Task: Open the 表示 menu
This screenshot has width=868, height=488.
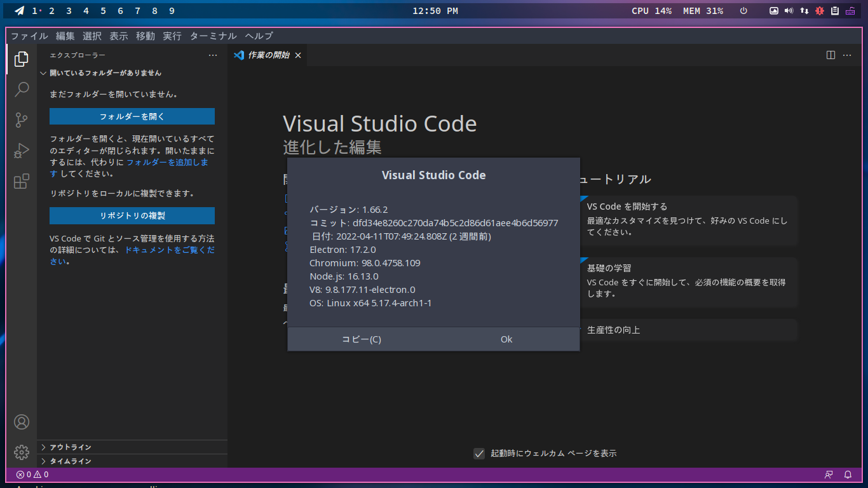Action: pos(118,36)
